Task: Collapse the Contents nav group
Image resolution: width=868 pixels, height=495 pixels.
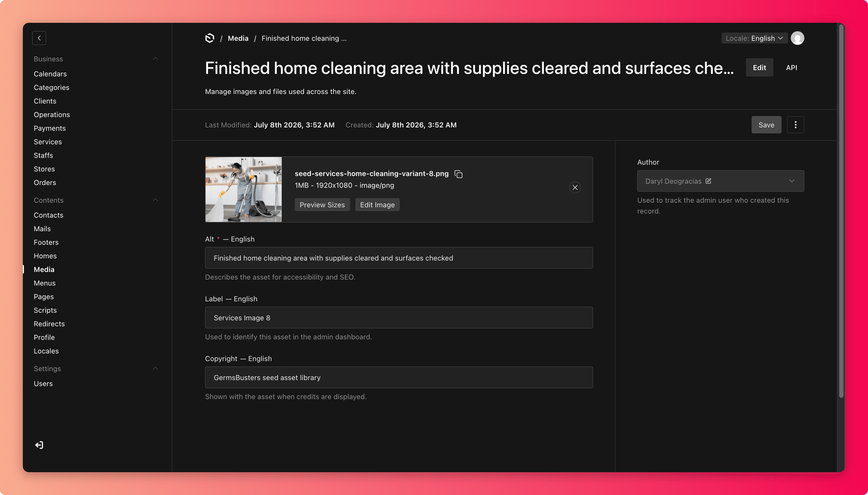Action: pos(156,200)
